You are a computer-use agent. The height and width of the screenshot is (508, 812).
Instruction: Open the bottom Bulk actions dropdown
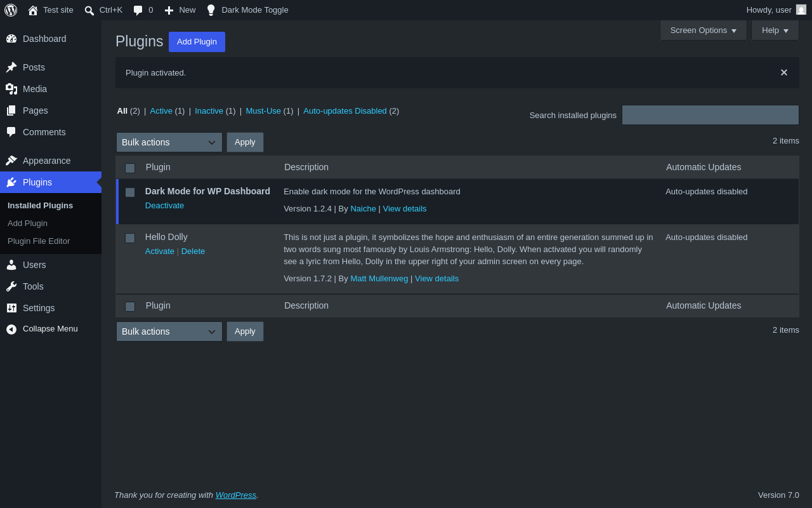pyautogui.click(x=169, y=331)
